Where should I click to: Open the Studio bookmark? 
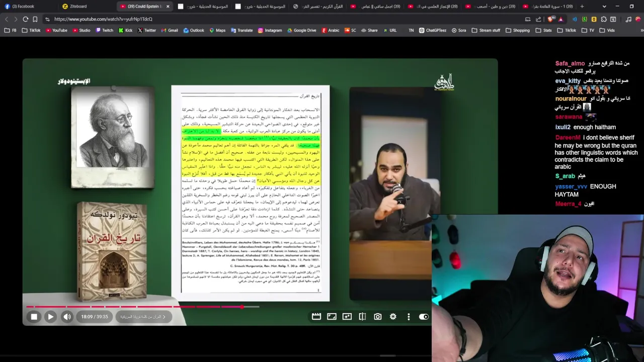[82, 30]
